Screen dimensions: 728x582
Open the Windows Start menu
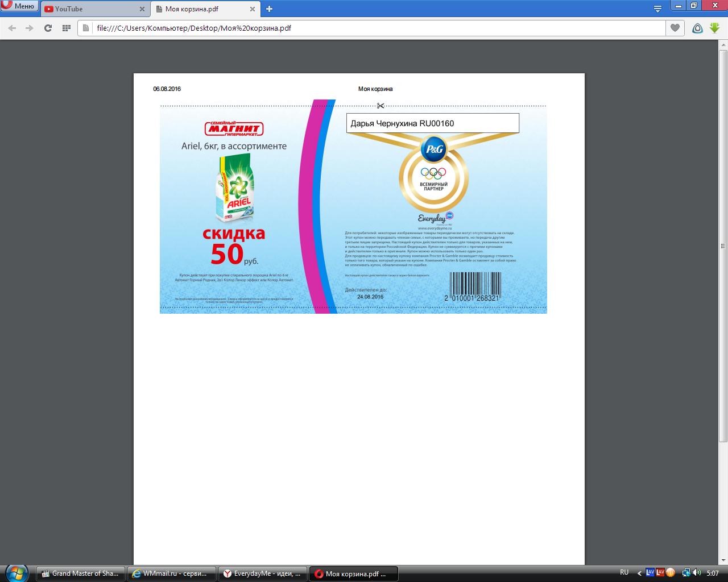pyautogui.click(x=16, y=572)
